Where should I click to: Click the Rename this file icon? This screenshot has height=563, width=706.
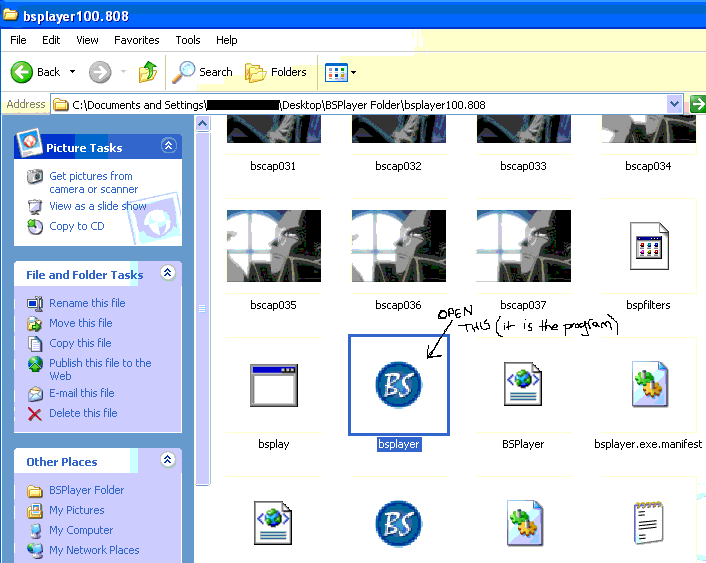coord(35,304)
